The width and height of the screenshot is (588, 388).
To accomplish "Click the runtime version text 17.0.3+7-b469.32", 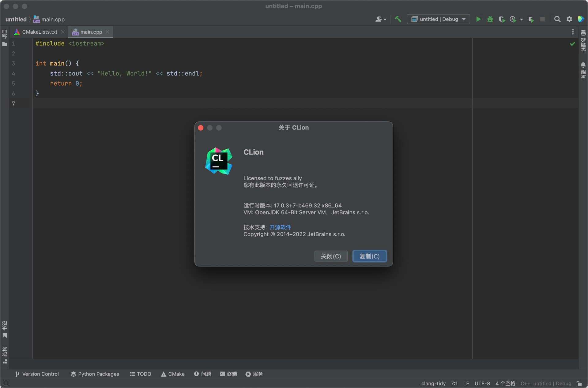I will point(297,206).
